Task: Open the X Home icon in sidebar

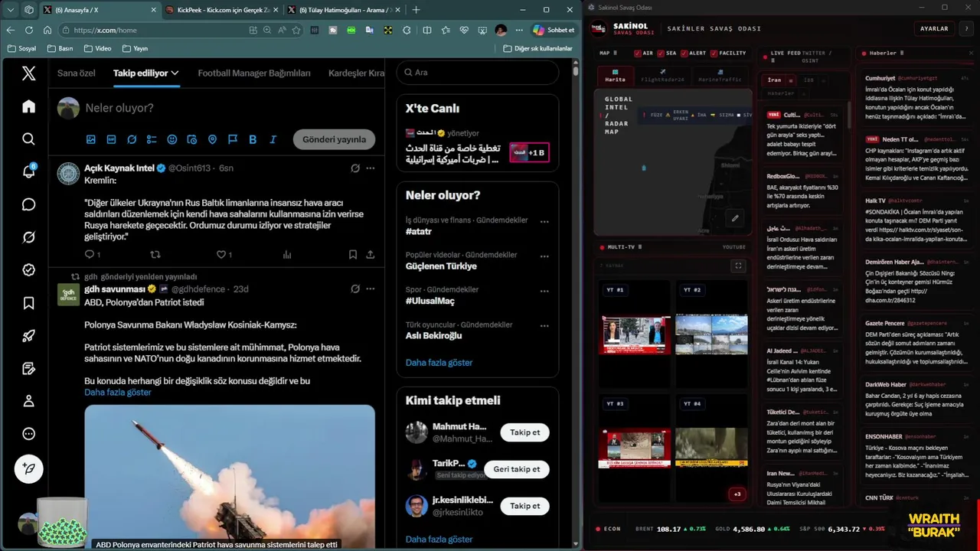Action: click(x=28, y=106)
